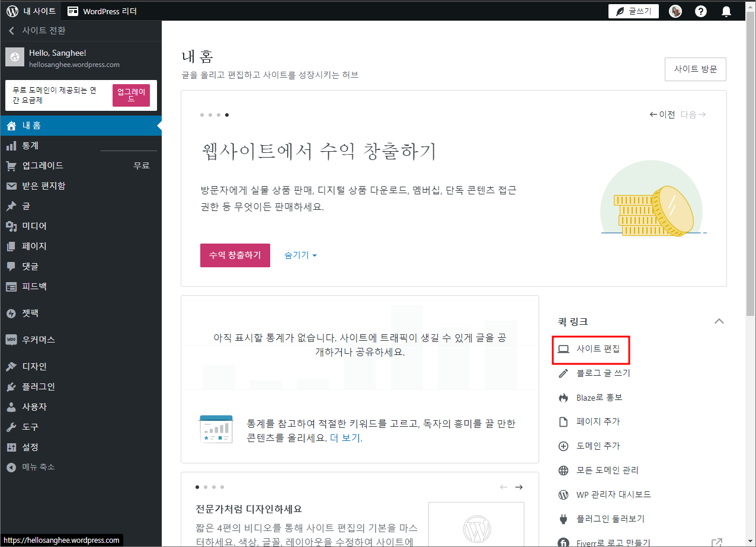Select first dot of lower card carousel

[x=197, y=487]
